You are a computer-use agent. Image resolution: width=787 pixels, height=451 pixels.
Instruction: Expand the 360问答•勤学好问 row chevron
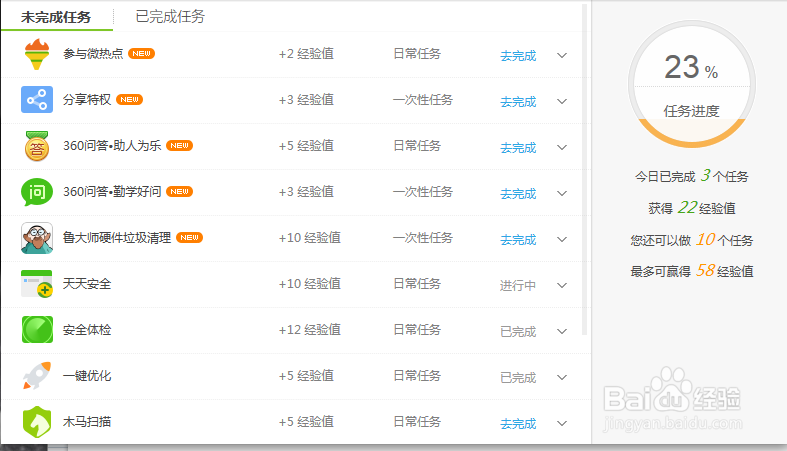coord(562,193)
